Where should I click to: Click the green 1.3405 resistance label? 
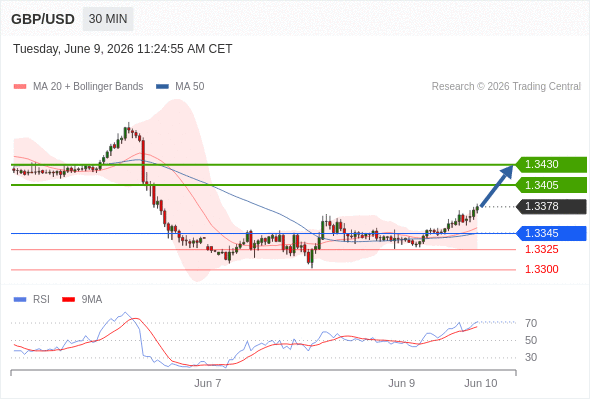tap(551, 185)
